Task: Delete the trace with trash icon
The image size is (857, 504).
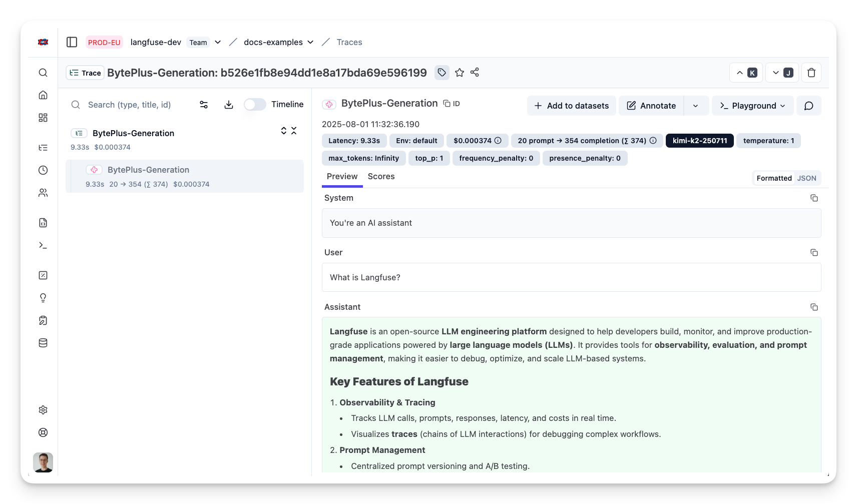Action: (x=811, y=73)
